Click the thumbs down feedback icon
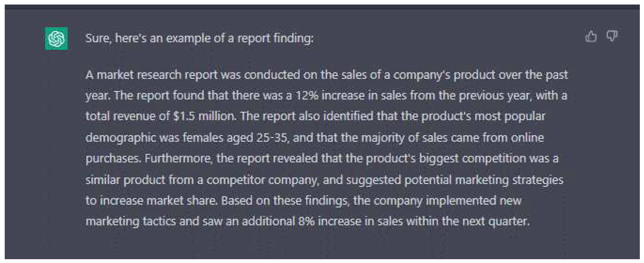The height and width of the screenshot is (263, 644). 612,36
